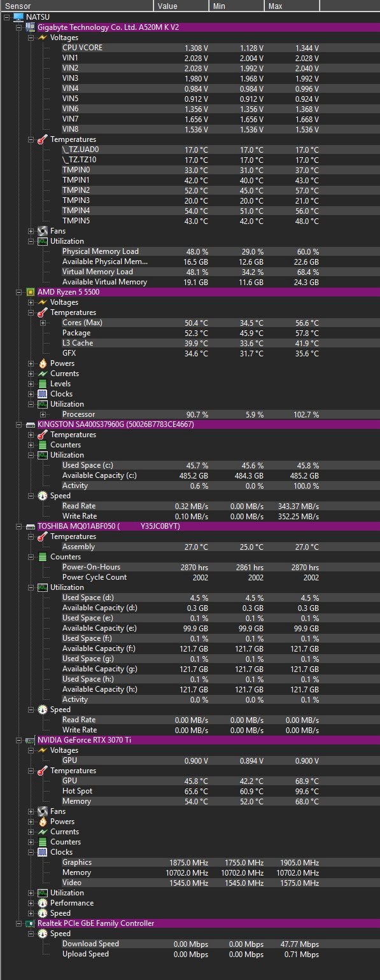Click the NATSU computer icon at tree root
This screenshot has height=980, width=380.
tap(18, 17)
